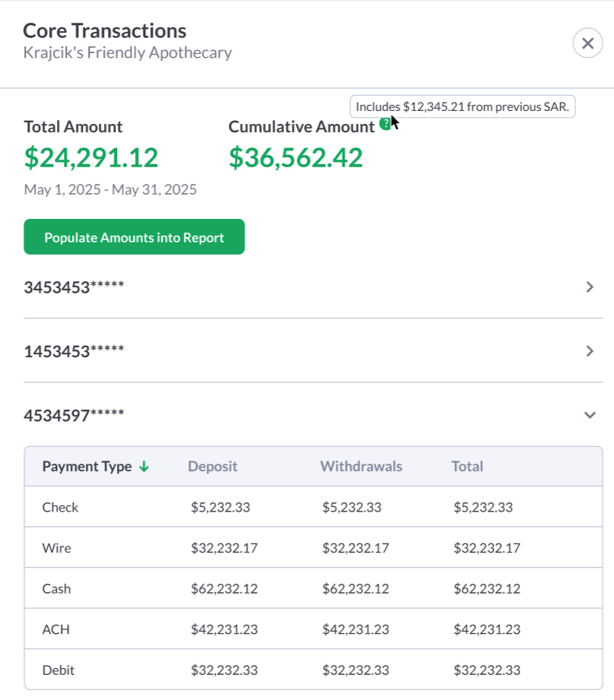Image resolution: width=614 pixels, height=700 pixels.
Task: Click the Total column header
Action: 467,467
